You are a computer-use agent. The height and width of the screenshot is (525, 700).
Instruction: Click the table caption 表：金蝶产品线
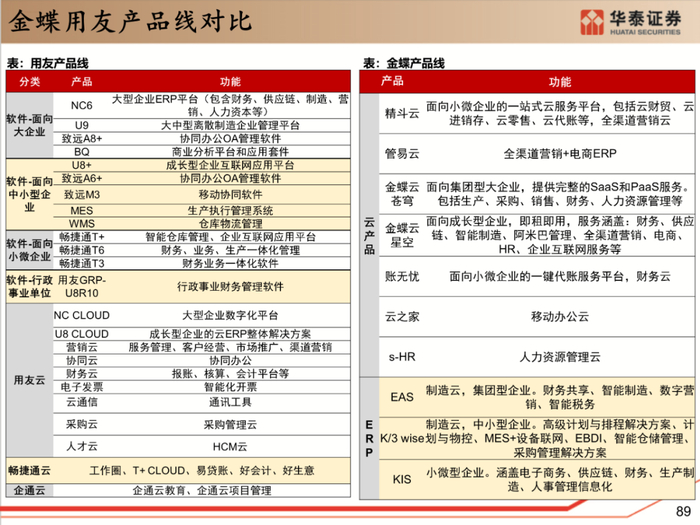[x=404, y=63]
